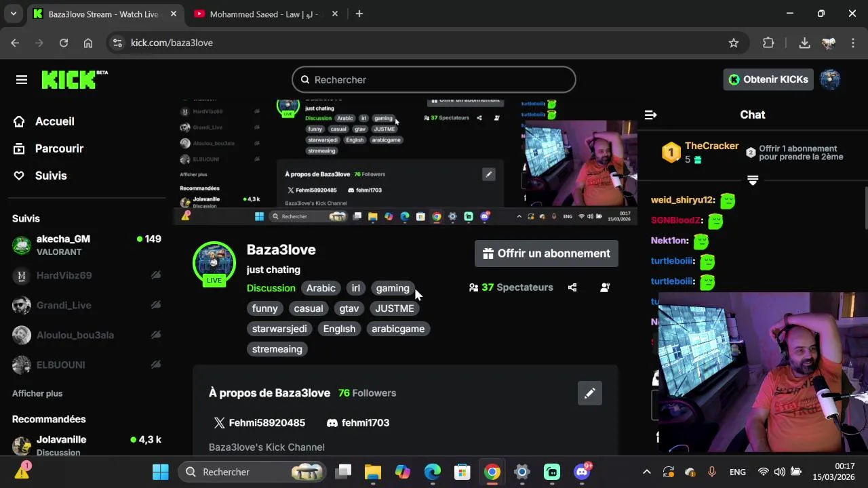Open Chrome tab search dropdown arrow

tap(13, 14)
